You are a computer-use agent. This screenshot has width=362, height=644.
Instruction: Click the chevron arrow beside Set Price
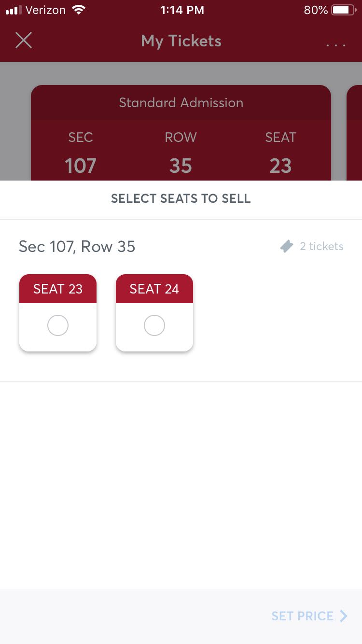tap(344, 616)
